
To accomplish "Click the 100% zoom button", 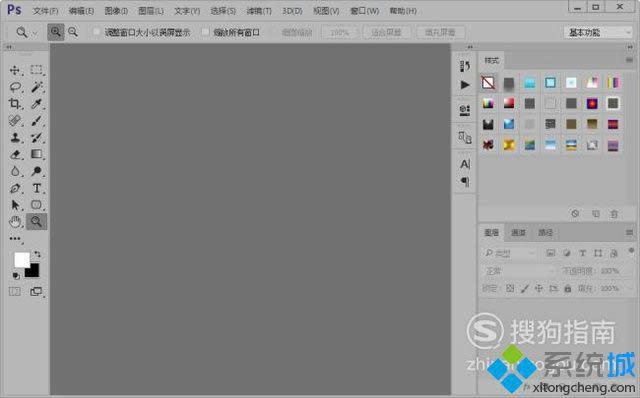I will [x=340, y=32].
